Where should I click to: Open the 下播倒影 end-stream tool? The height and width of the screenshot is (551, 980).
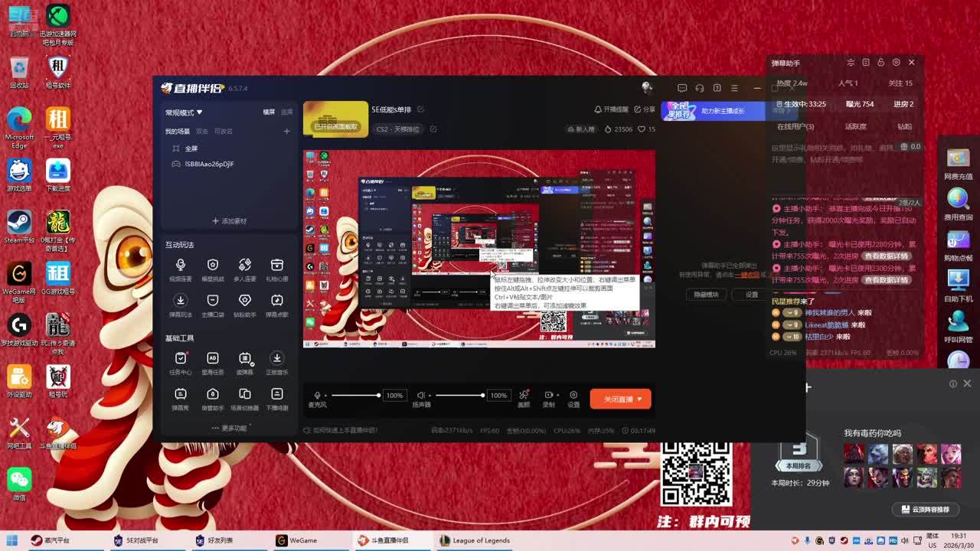277,399
